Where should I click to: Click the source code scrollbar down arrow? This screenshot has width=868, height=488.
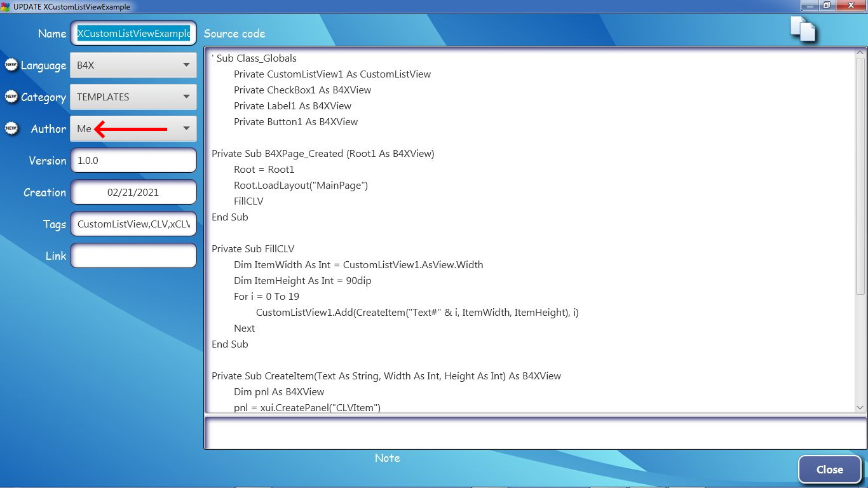point(860,407)
